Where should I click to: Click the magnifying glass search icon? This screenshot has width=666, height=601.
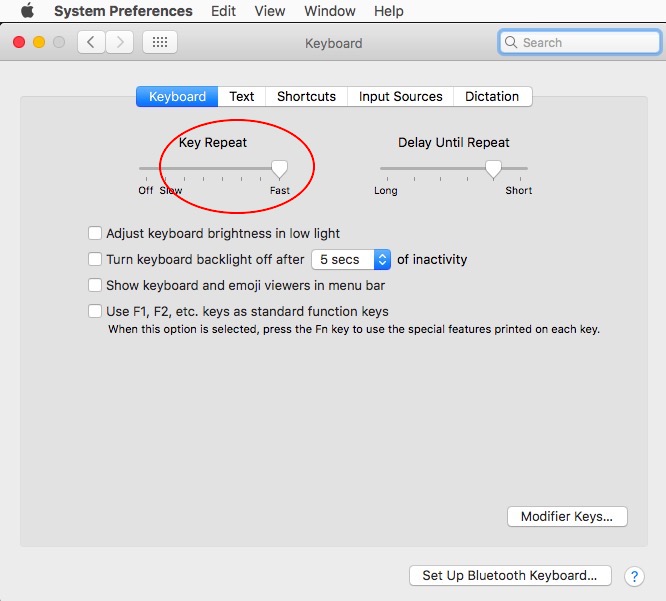[x=512, y=43]
